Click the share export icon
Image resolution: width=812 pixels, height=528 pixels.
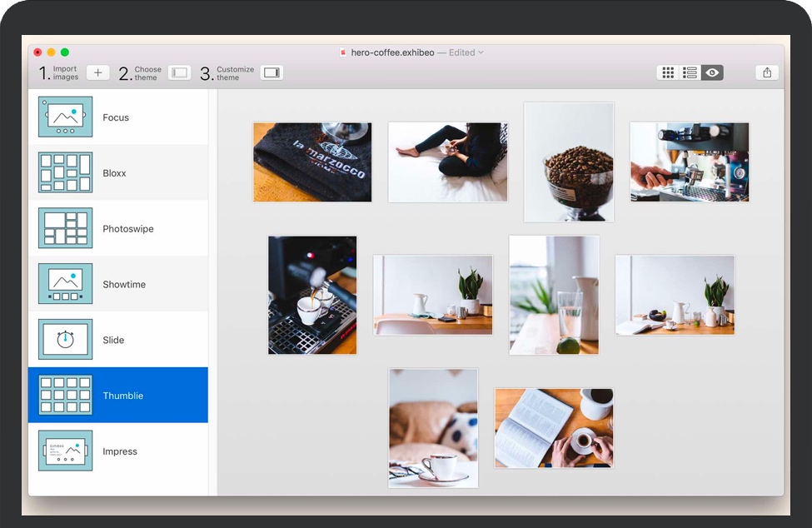(767, 73)
